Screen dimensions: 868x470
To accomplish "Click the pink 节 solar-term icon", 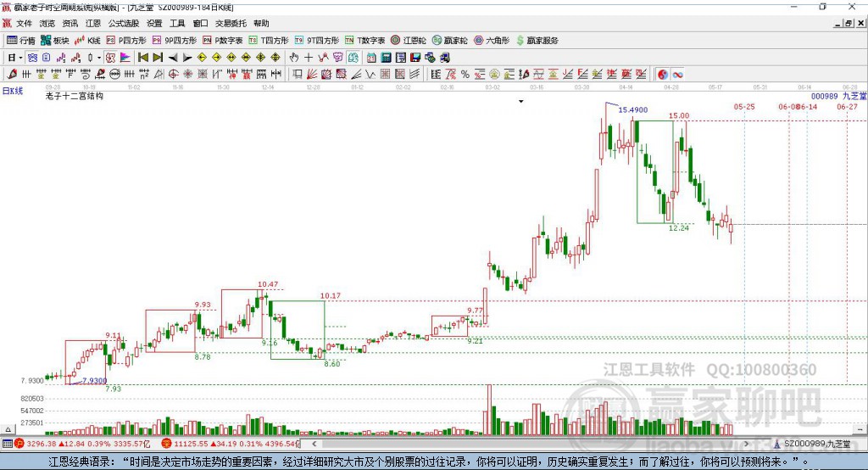I will click(337, 57).
